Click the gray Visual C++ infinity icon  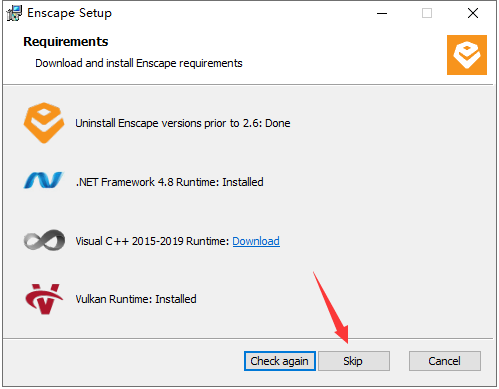[x=44, y=240]
